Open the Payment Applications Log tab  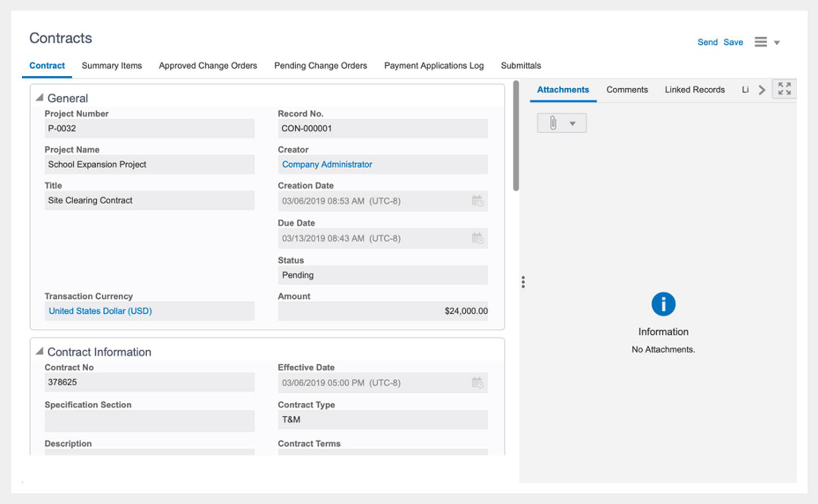(433, 66)
